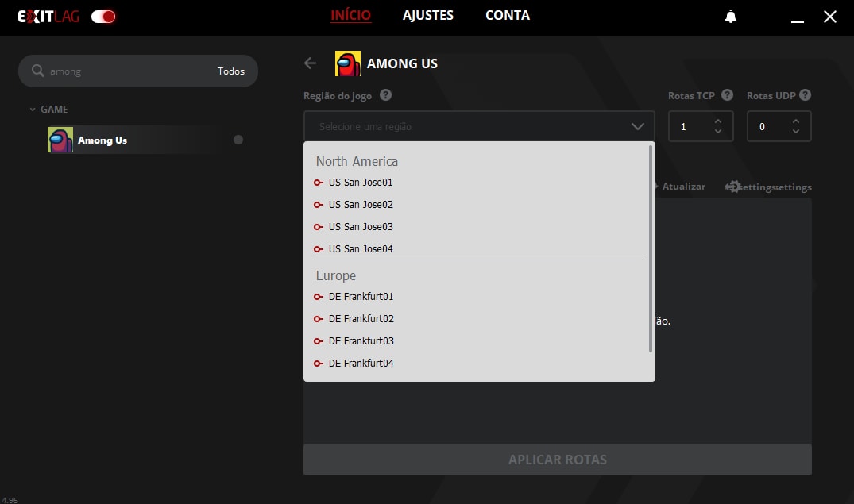Screen dimensions: 854x504
Task: Expand the Selecione uma região dropdown
Action: click(479, 126)
